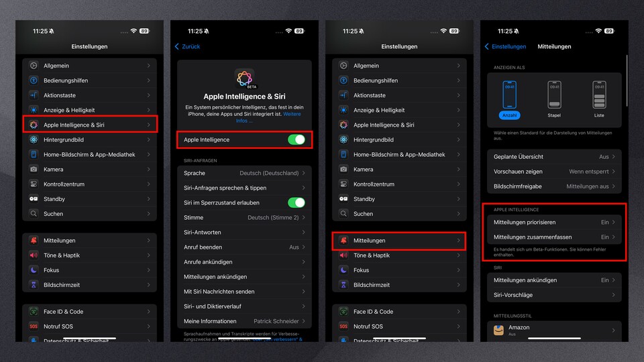Open Geplante Übersicht Aus row chevron
Screen dimensions: 644x362
614,157
